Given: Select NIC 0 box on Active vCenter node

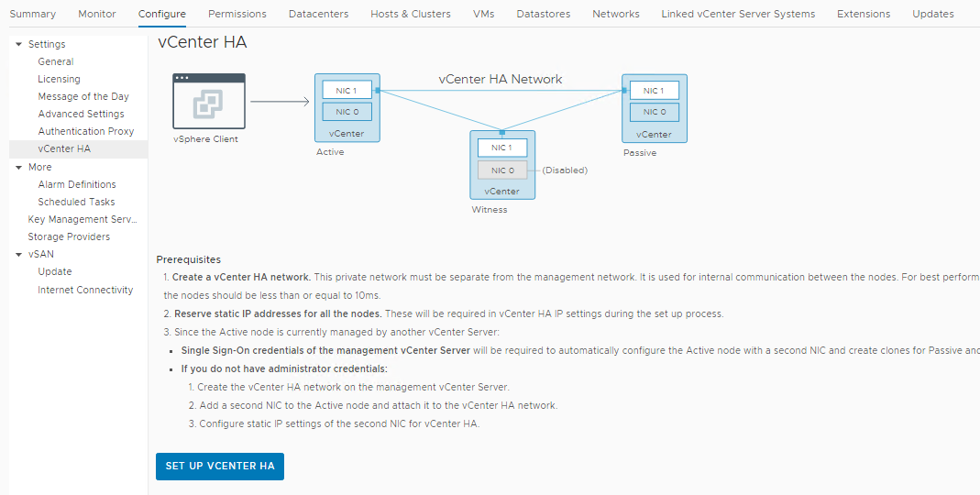Looking at the screenshot, I should pyautogui.click(x=347, y=112).
